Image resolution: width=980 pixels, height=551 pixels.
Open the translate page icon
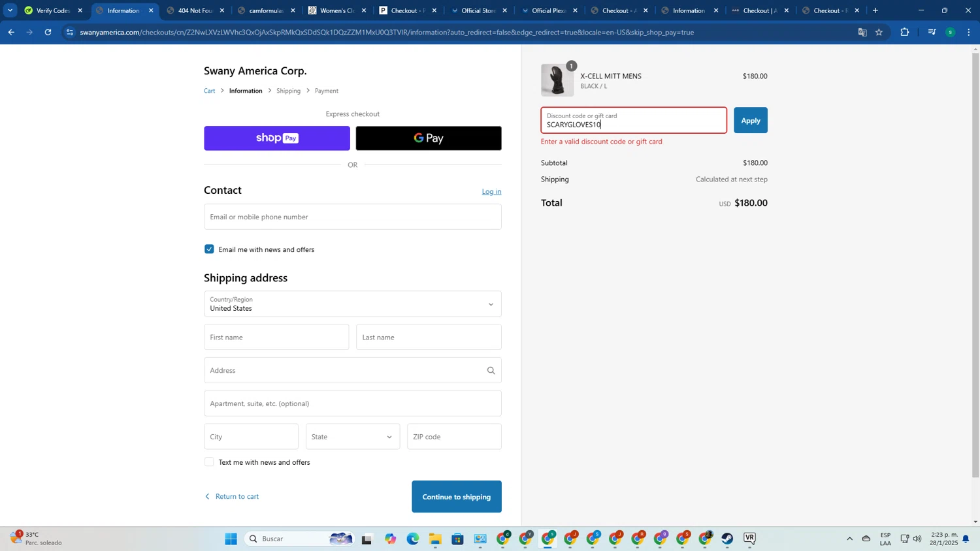tap(862, 32)
